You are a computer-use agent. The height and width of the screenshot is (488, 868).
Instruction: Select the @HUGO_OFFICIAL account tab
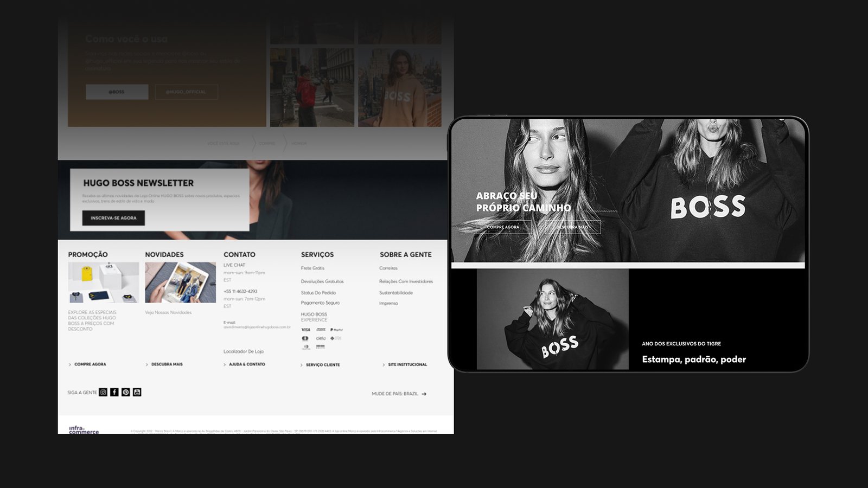[x=186, y=92]
